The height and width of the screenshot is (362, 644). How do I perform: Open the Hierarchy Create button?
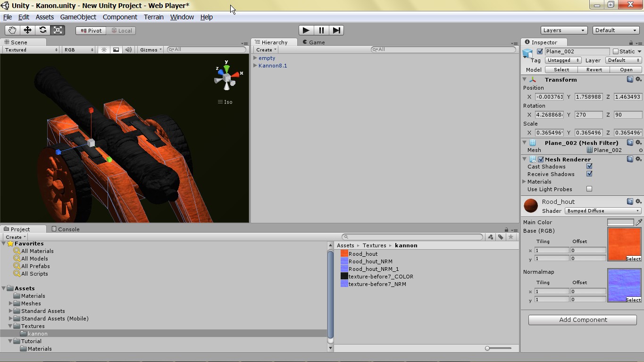click(x=266, y=50)
